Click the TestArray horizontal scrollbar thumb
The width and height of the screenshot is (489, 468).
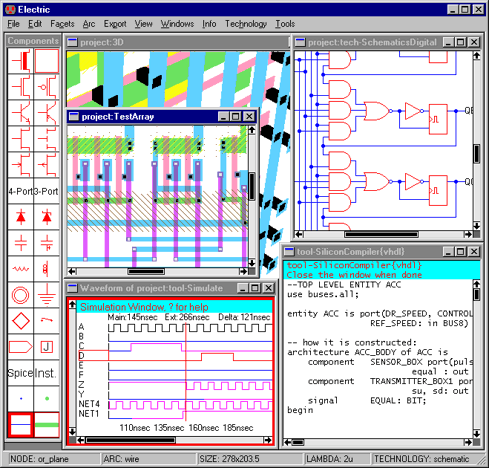pos(146,272)
